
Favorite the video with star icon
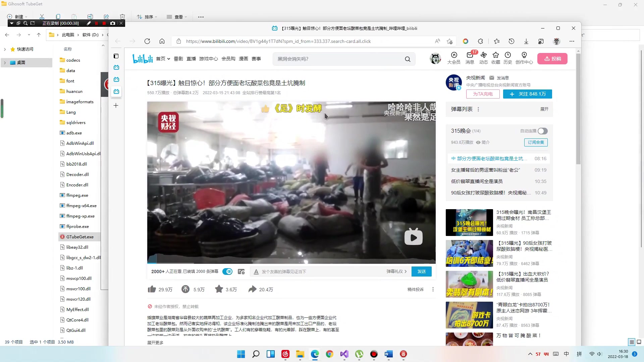click(x=219, y=289)
